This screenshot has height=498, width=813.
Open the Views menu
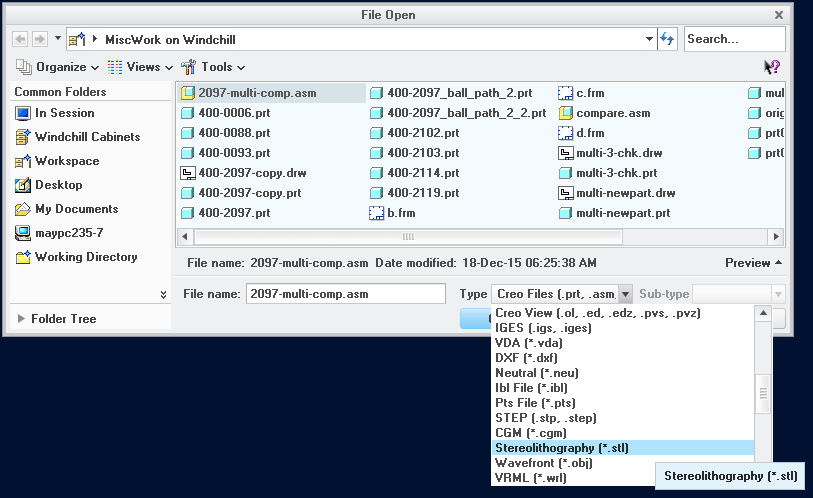coord(140,67)
